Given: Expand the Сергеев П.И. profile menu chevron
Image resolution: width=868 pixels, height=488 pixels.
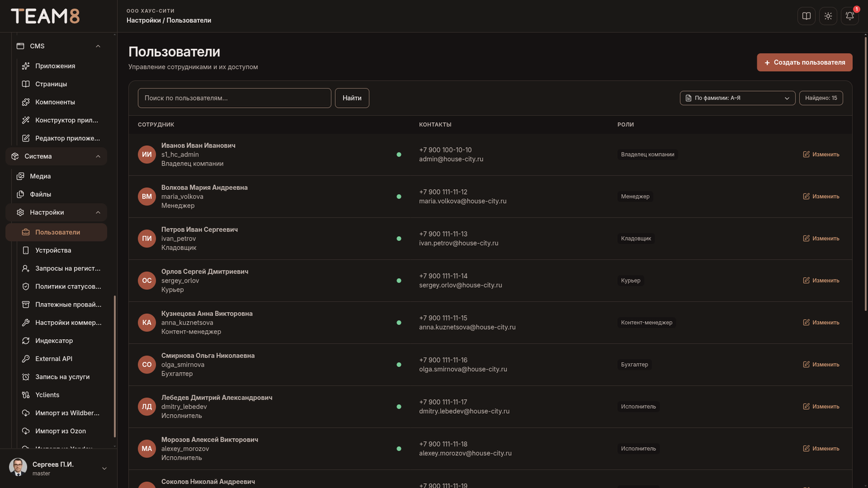Looking at the screenshot, I should click(x=104, y=468).
